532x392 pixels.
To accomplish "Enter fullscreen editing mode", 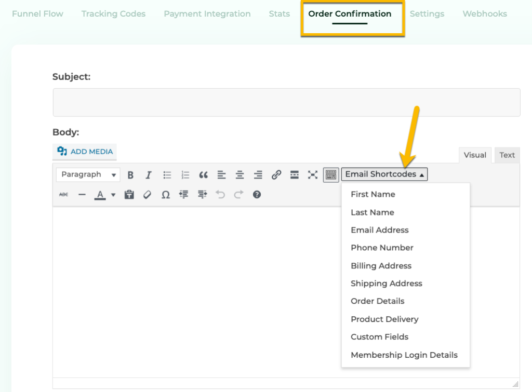I will [312, 175].
